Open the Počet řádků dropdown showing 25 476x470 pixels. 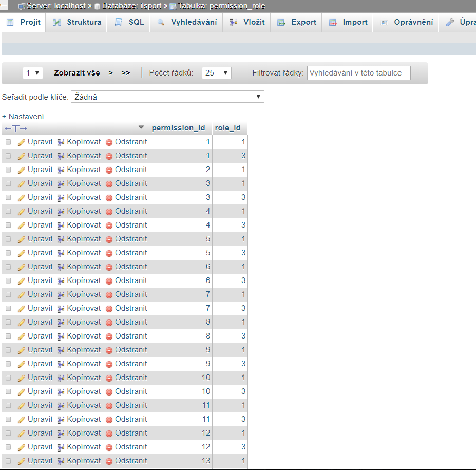(216, 72)
